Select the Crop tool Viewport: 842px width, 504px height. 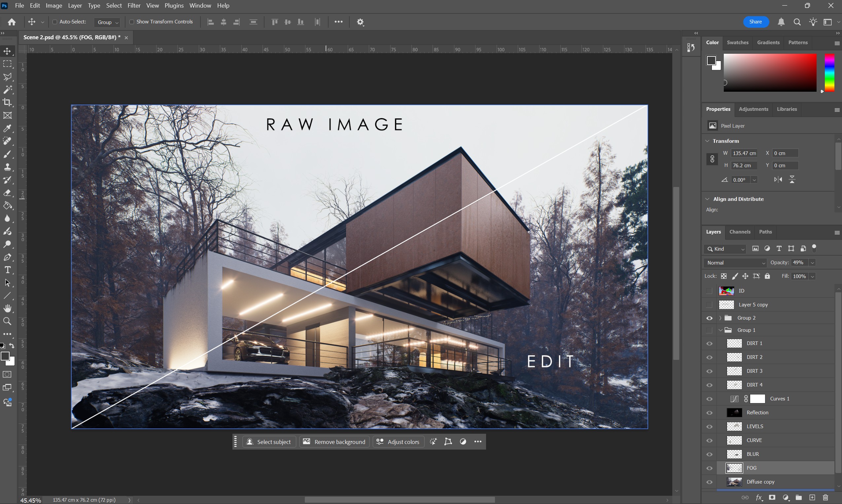coord(7,102)
